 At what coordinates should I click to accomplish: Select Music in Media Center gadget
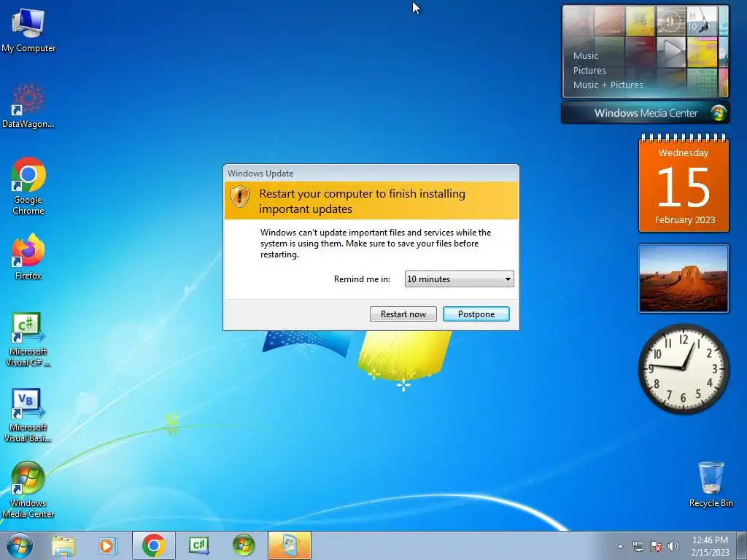586,55
